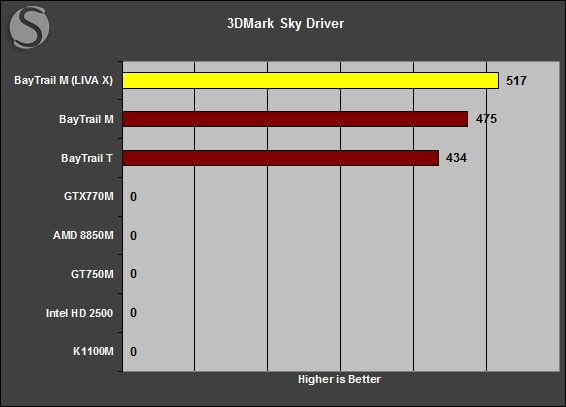Select the dark red BayTrail M bar
Image resolution: width=566 pixels, height=407 pixels.
pyautogui.click(x=295, y=119)
